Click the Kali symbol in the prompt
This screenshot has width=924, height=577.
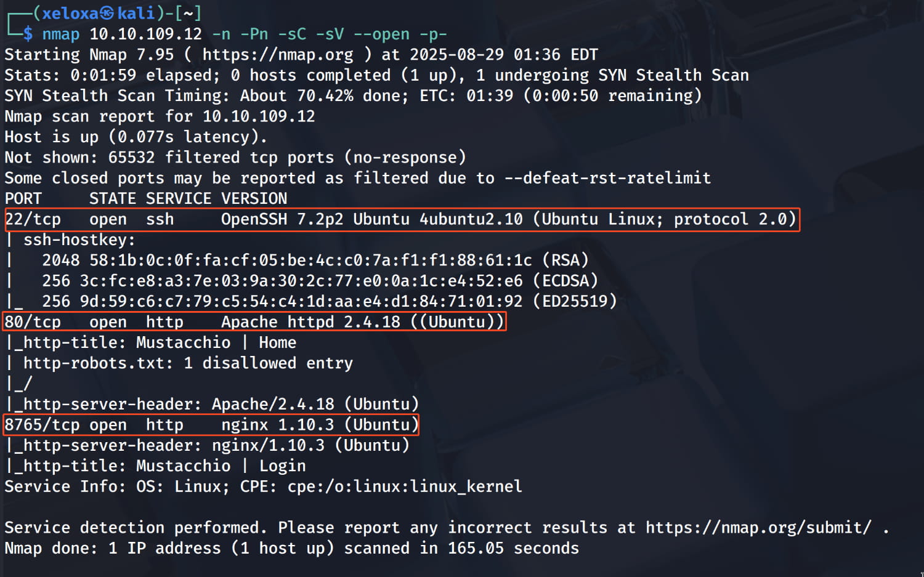coord(107,14)
